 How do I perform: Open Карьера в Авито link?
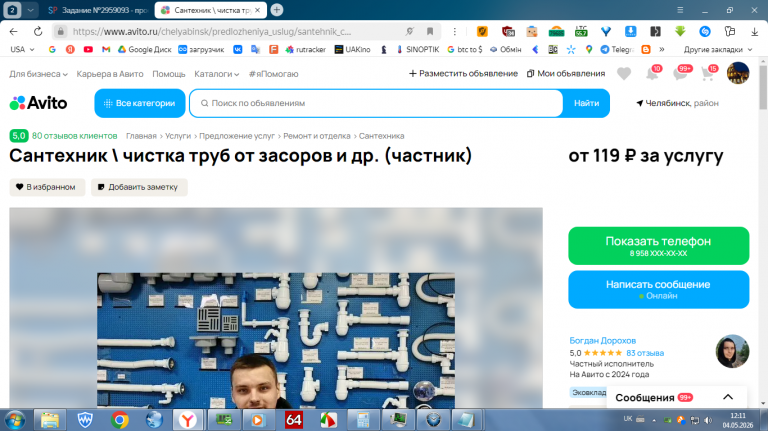pos(110,74)
